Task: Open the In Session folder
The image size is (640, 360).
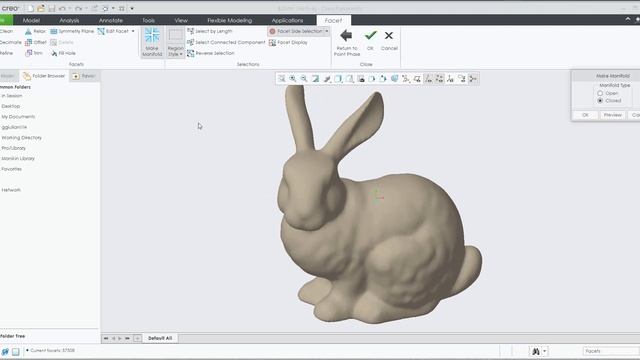Action: click(x=11, y=96)
